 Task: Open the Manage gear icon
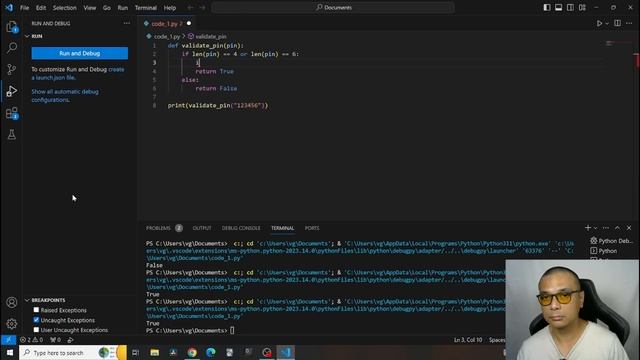pos(11,324)
